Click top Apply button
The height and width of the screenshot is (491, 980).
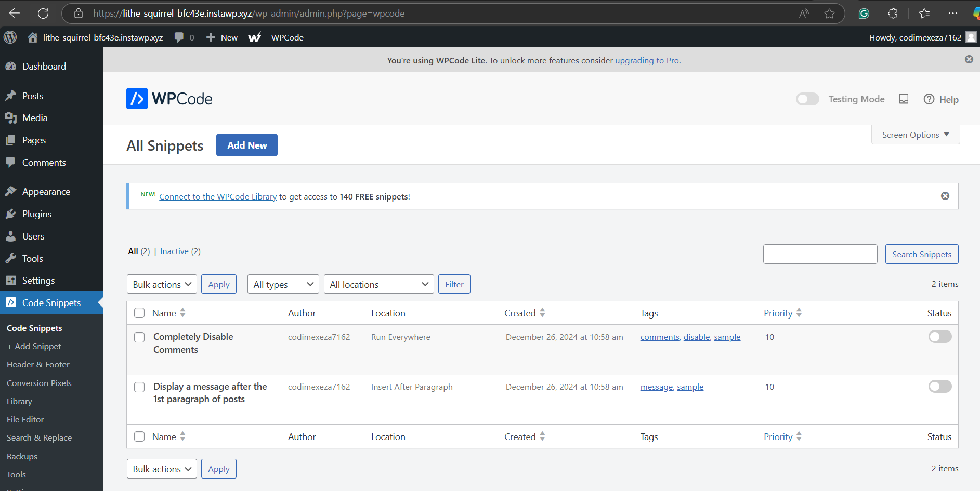coord(219,284)
